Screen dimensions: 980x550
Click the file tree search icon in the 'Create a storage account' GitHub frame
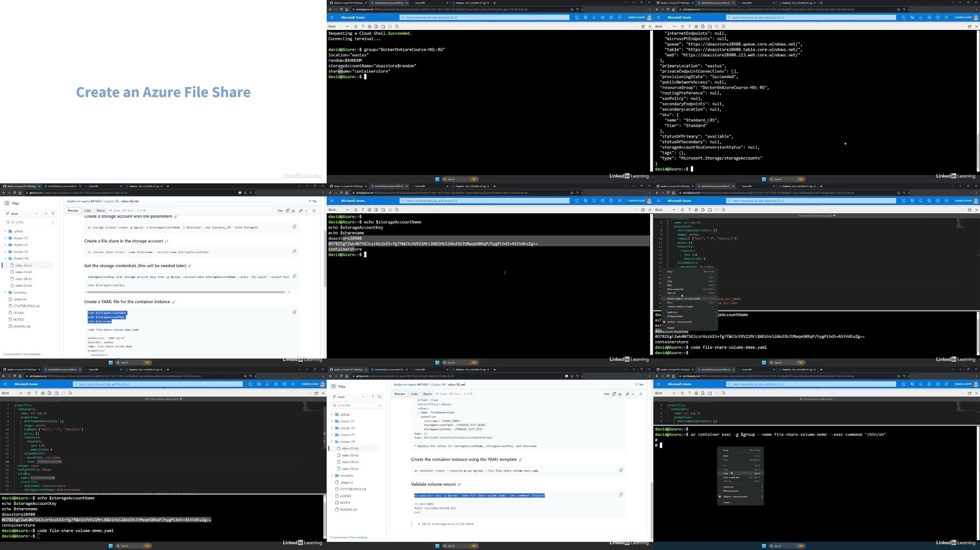click(53, 214)
